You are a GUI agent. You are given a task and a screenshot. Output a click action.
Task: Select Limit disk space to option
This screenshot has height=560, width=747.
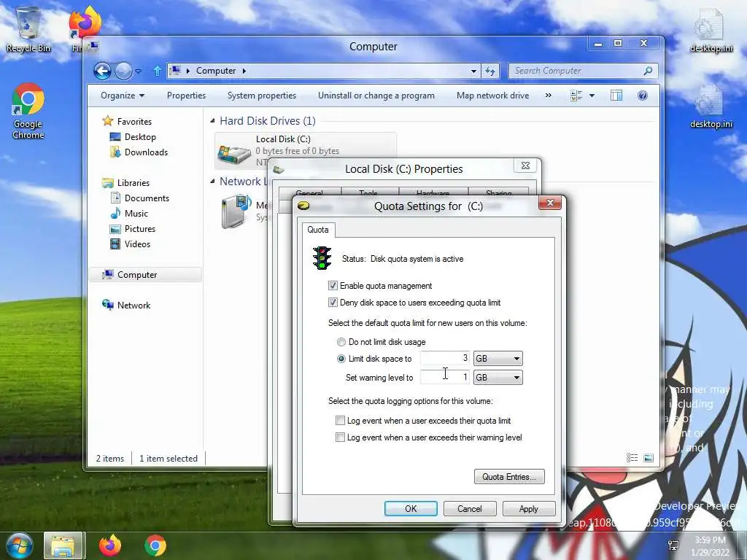pyautogui.click(x=341, y=359)
